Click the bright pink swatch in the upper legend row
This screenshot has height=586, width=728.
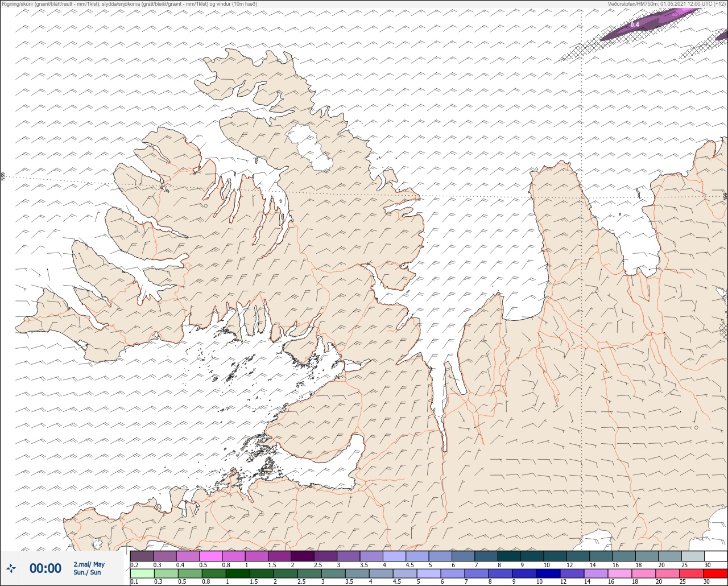tap(210, 556)
